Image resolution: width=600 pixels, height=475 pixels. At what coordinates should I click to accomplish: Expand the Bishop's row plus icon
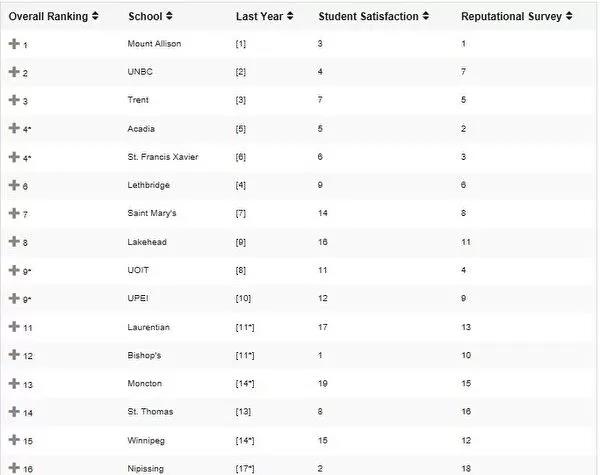pos(14,354)
